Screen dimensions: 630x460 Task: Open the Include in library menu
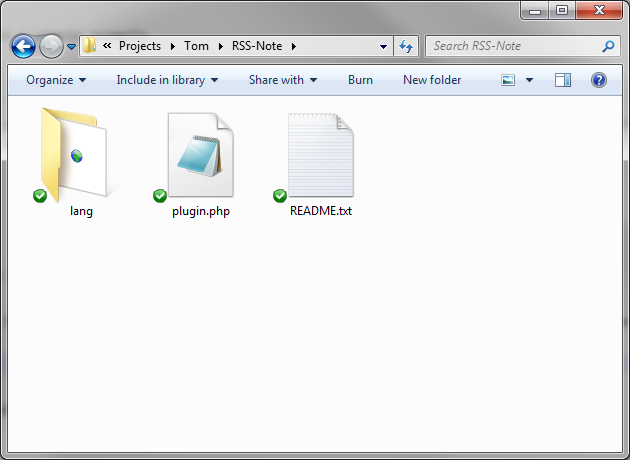coord(167,80)
